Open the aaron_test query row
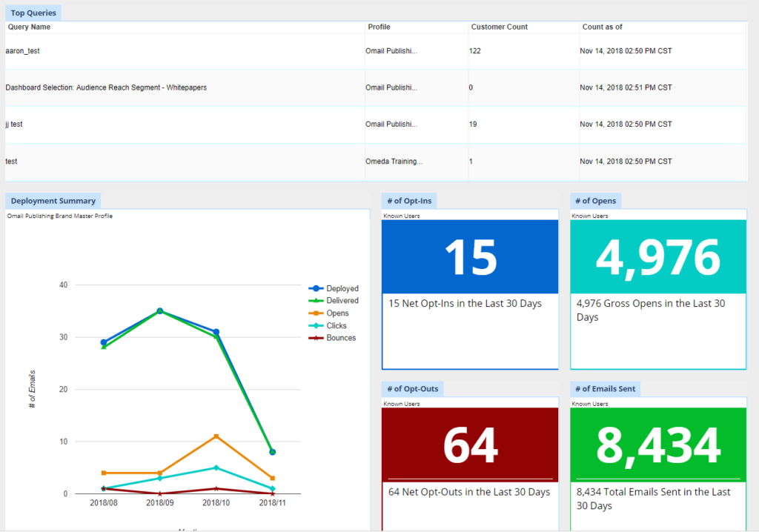 [22, 51]
